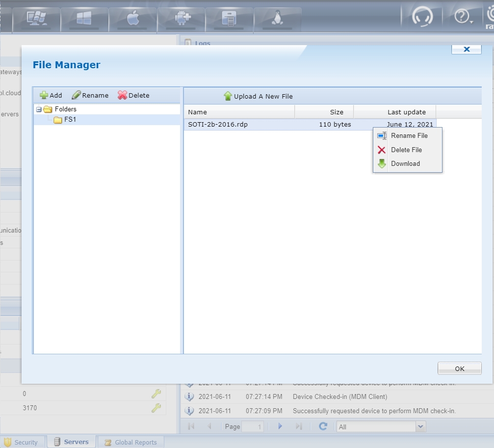Collapse the Folders tree node
Screen dimensions: 494x448
click(39, 109)
